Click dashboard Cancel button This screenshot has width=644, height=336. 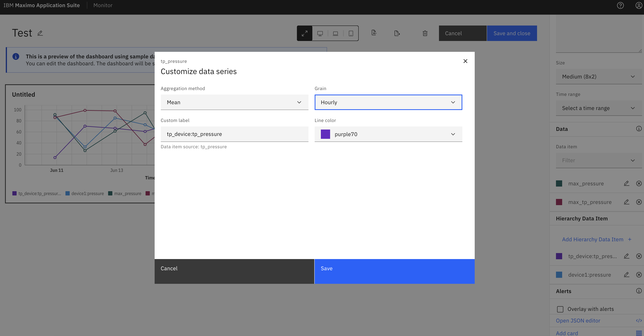tap(463, 33)
